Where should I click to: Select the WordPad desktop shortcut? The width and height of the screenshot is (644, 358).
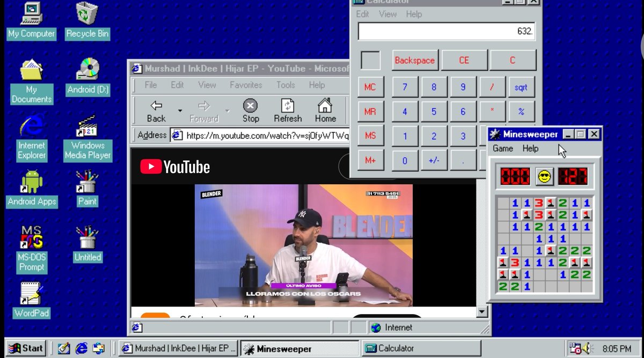32,300
